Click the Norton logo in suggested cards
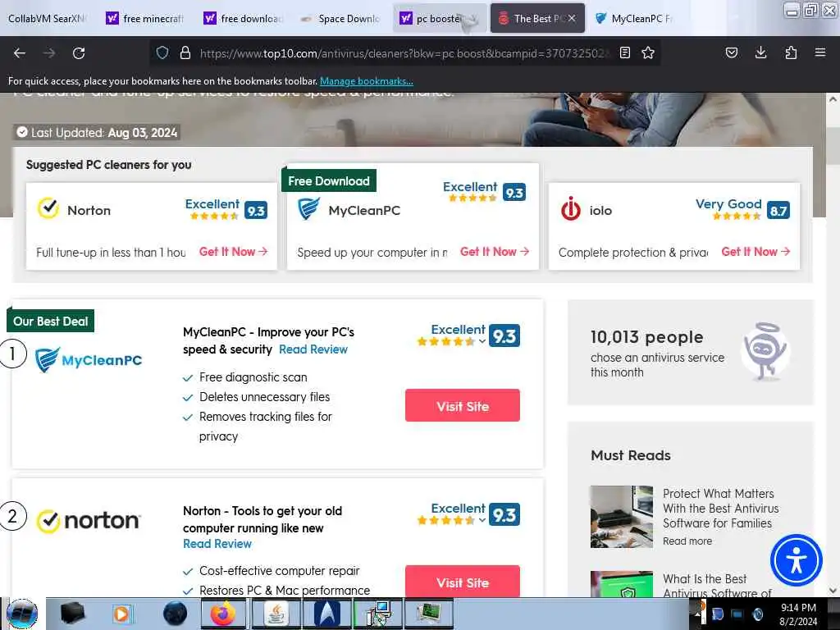This screenshot has height=630, width=840. pos(48,208)
